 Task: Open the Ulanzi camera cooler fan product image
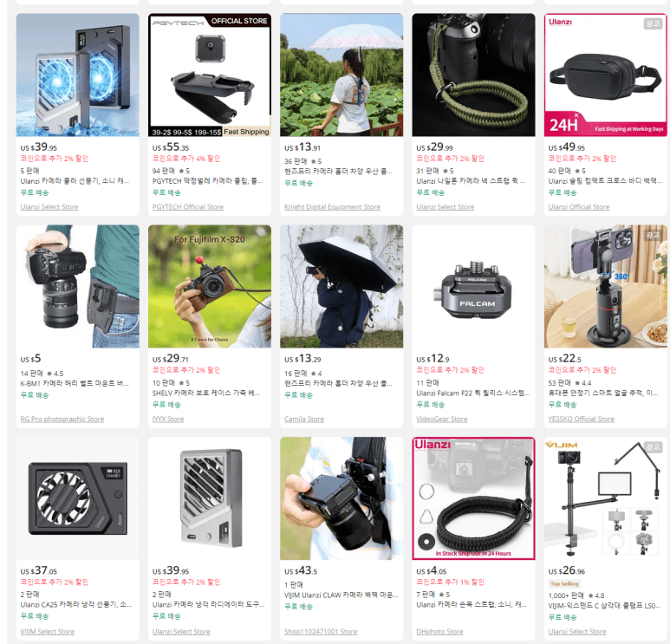point(78,75)
